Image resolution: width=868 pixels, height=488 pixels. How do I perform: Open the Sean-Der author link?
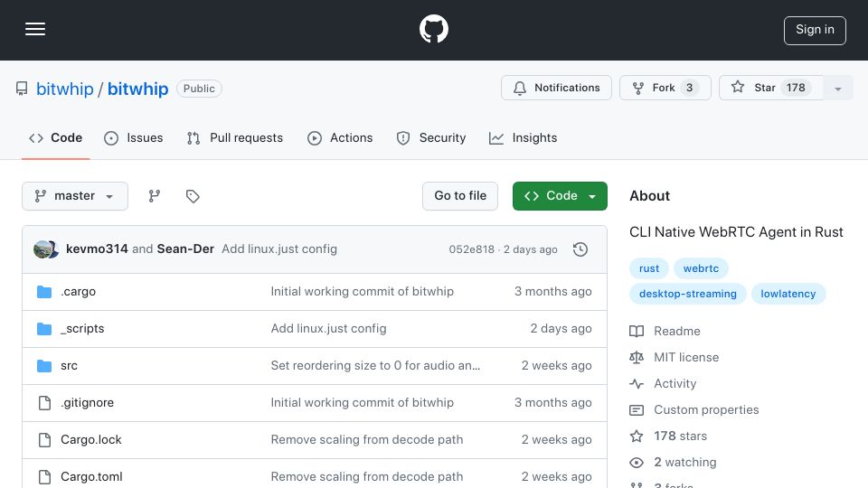pyautogui.click(x=185, y=249)
